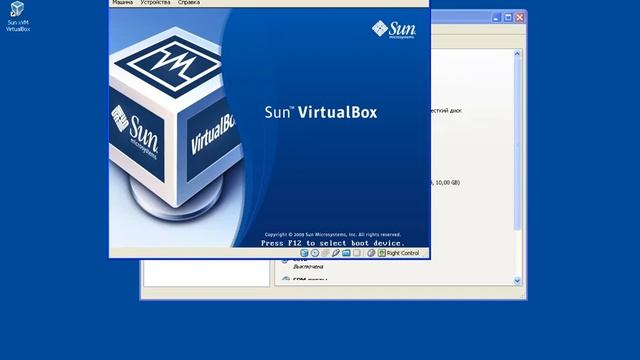
Task: Minimize the background VirtualBox manager window
Action: [496, 18]
